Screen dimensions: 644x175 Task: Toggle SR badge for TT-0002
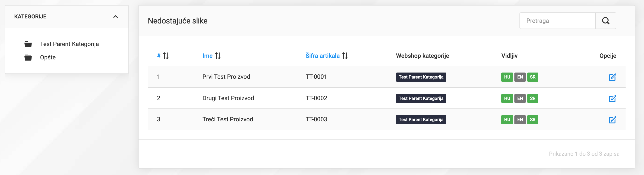(533, 98)
